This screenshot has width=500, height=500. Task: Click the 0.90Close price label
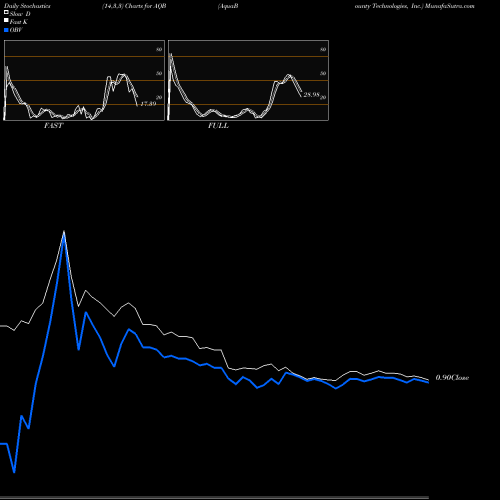[x=452, y=377]
